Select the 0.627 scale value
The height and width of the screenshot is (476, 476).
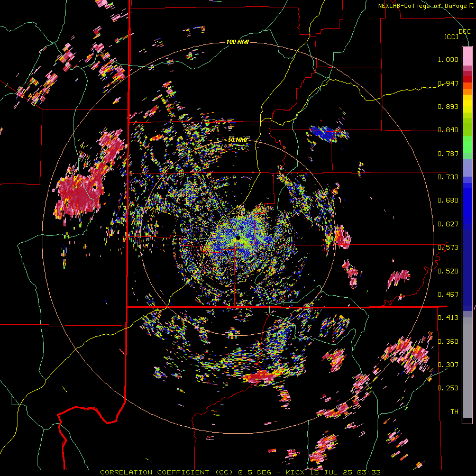click(448, 224)
